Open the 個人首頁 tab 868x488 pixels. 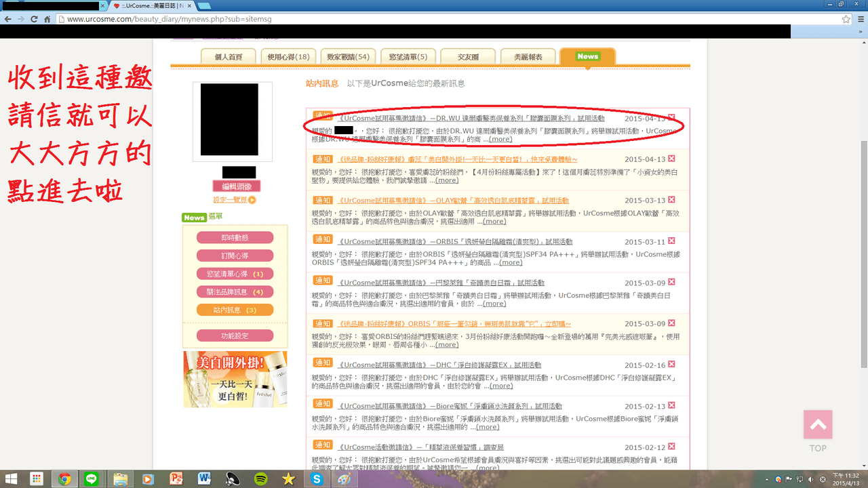click(x=229, y=57)
